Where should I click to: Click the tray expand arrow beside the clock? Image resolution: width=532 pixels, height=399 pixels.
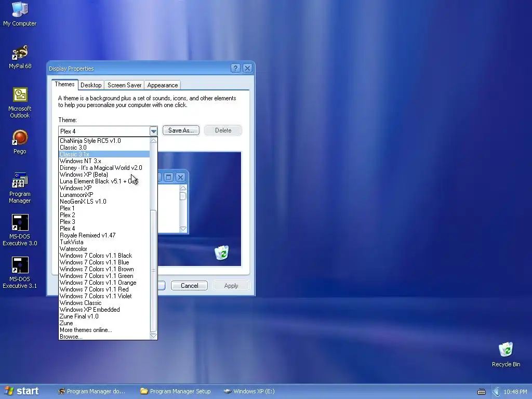tap(496, 392)
